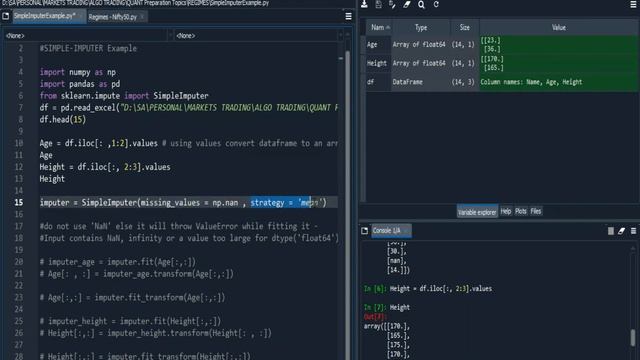
Task: Click 'from sklearn.impute import SimpleImputer' line
Action: pyautogui.click(x=124, y=96)
